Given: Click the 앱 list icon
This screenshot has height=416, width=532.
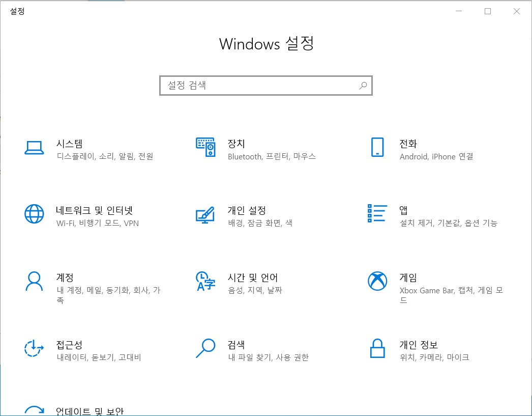Looking at the screenshot, I should (x=377, y=213).
